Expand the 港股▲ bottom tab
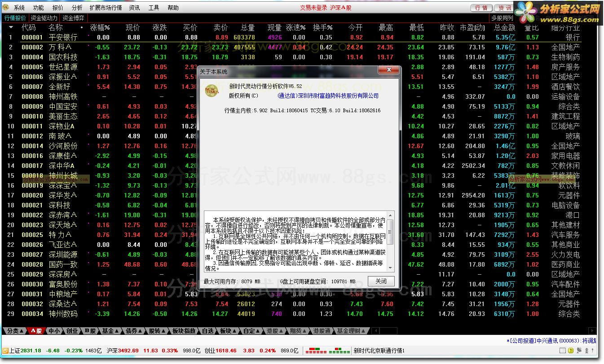The width and height of the screenshot is (604, 364). (275, 331)
